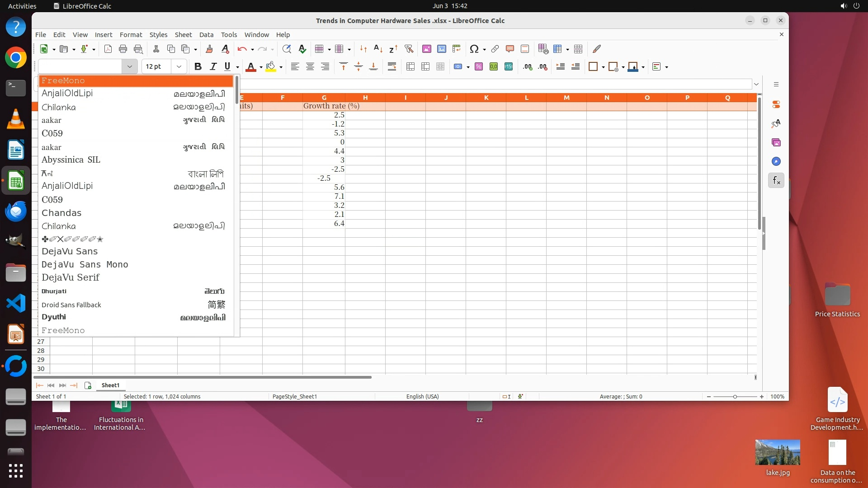Switch to the Sheet1 tab

[110, 385]
